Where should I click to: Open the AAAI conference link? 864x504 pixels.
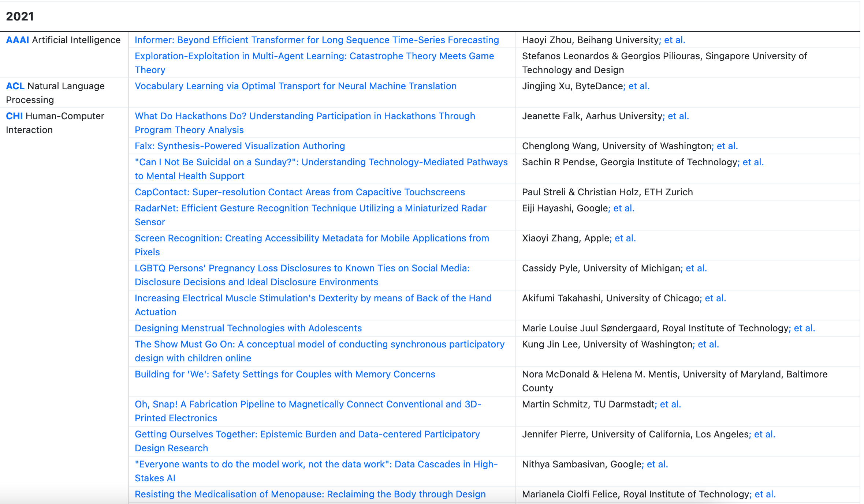[x=18, y=40]
